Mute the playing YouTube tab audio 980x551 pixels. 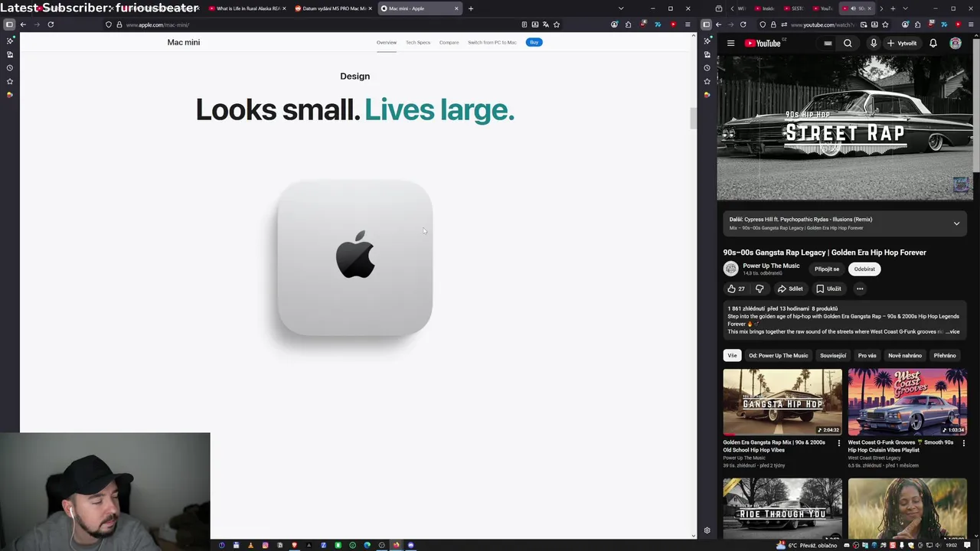(x=853, y=8)
